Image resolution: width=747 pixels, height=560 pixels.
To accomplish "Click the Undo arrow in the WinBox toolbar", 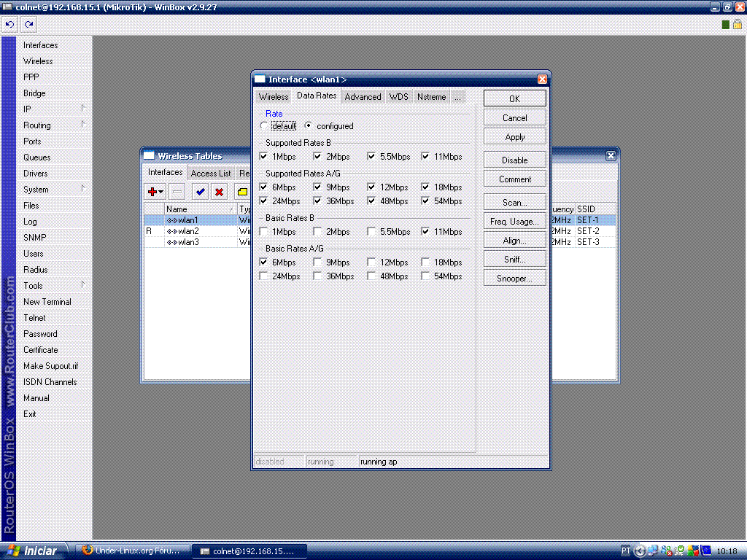I will click(10, 24).
